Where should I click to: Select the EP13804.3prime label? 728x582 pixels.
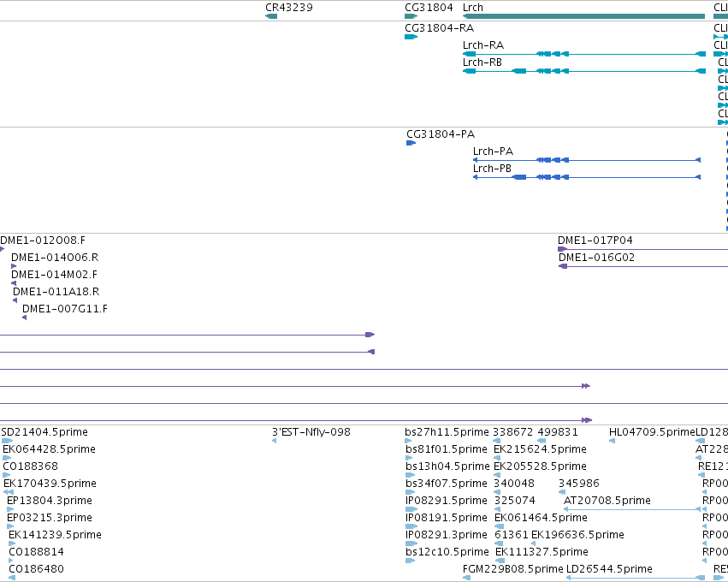tap(50, 501)
